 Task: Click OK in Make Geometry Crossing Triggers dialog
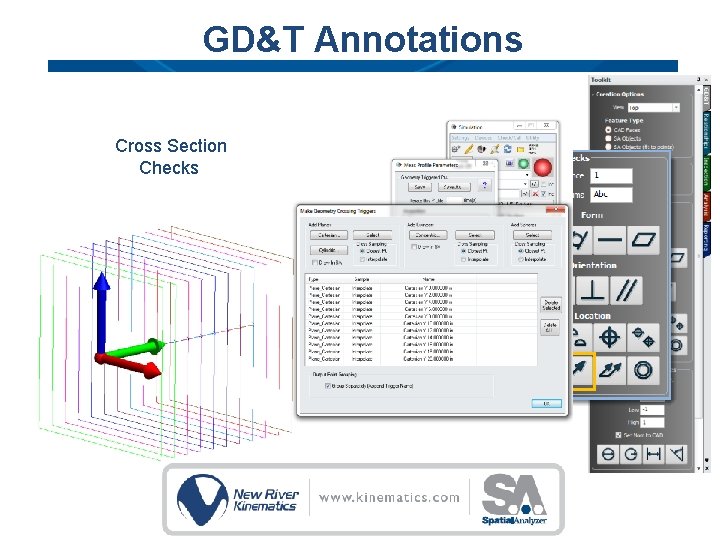[546, 403]
